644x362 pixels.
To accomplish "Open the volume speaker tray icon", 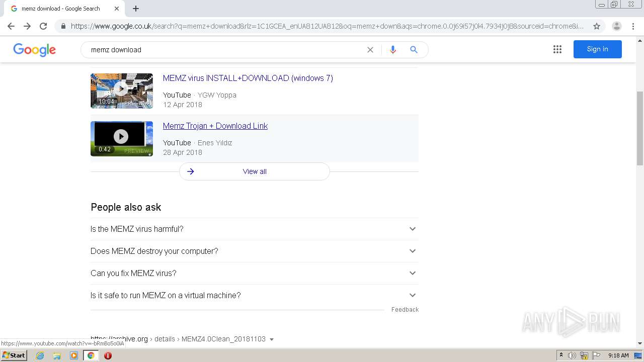I will pos(572,355).
